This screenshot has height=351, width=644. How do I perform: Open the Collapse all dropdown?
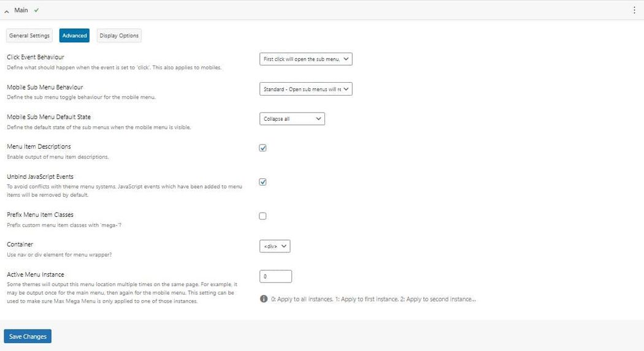292,119
